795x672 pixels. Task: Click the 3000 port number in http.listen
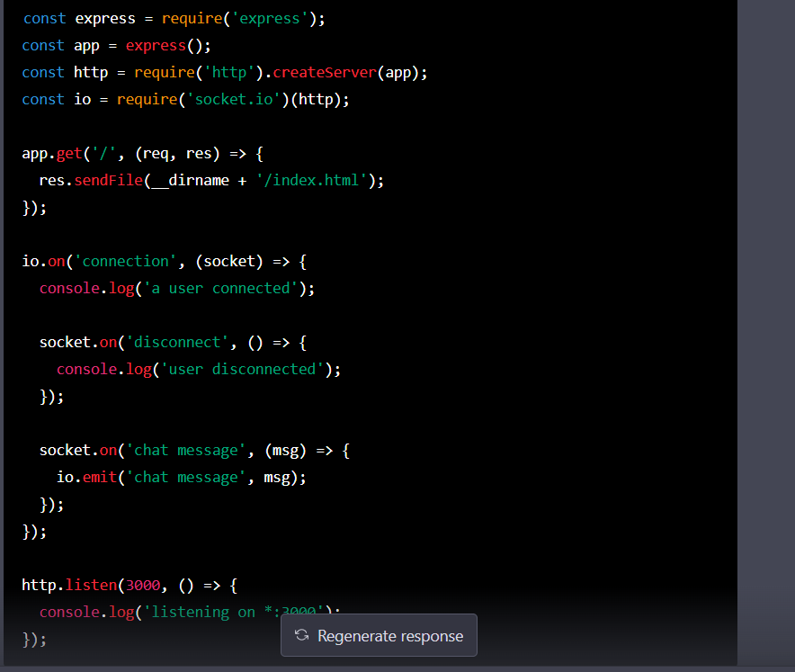pos(142,585)
